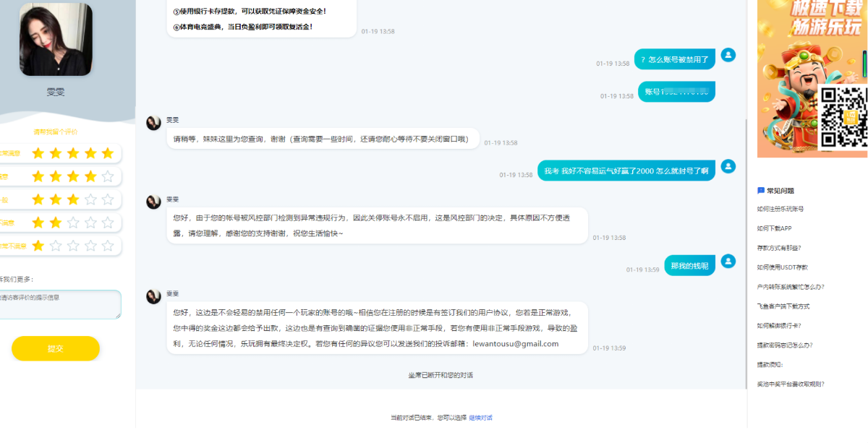Choose the two-star 不满意 rating row
868x443 pixels.
[x=72, y=223]
